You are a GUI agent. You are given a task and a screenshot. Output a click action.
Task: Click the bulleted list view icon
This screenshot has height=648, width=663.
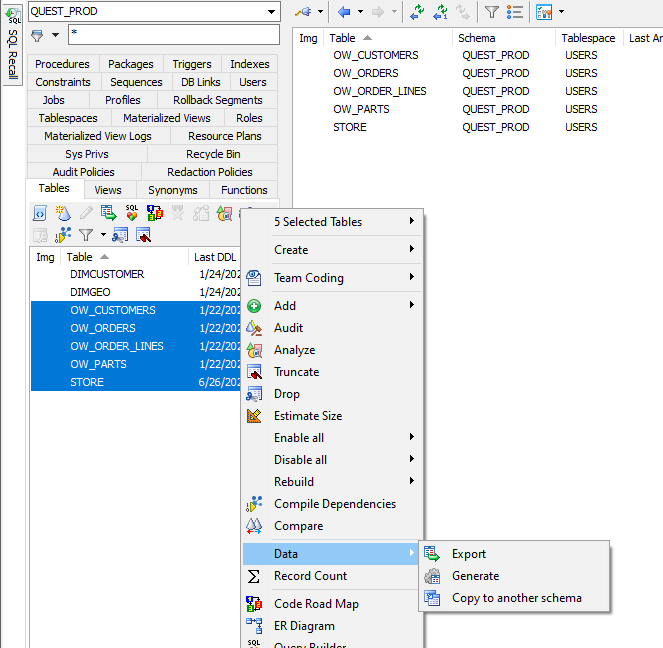pos(515,12)
